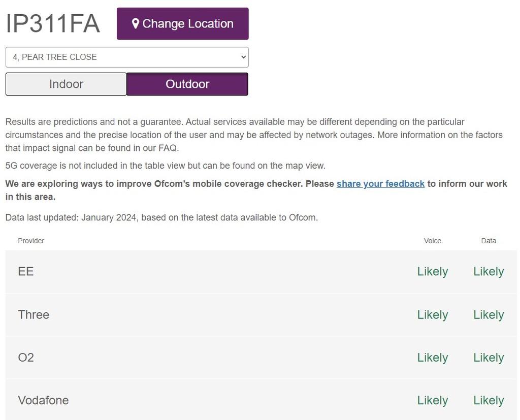Select the EE provider row
Image resolution: width=520 pixels, height=420 pixels.
[261, 271]
